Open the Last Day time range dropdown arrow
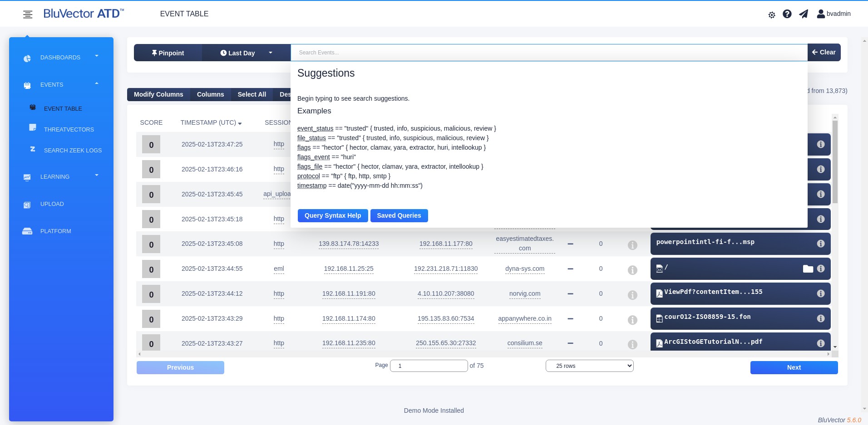Image resolution: width=868 pixels, height=425 pixels. tap(271, 53)
